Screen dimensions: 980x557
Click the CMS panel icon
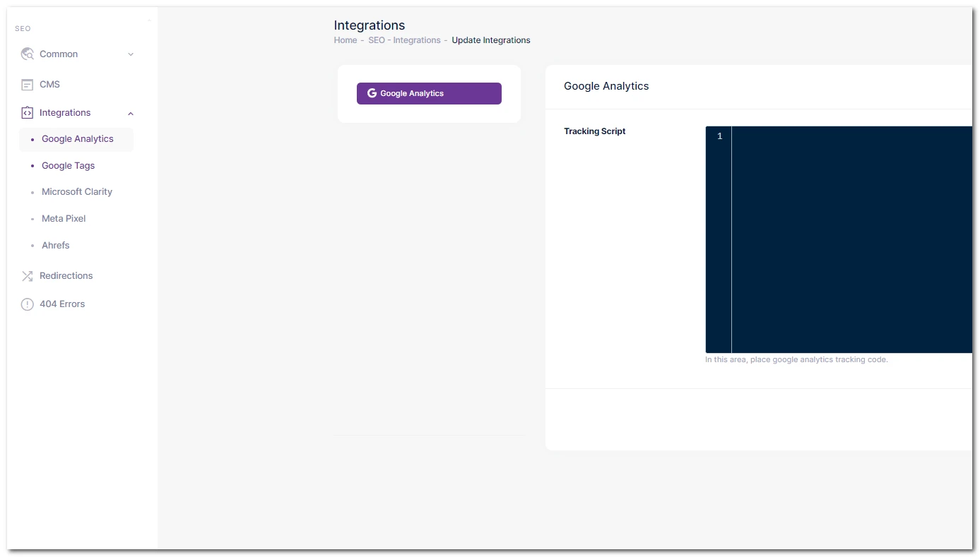[x=28, y=85]
